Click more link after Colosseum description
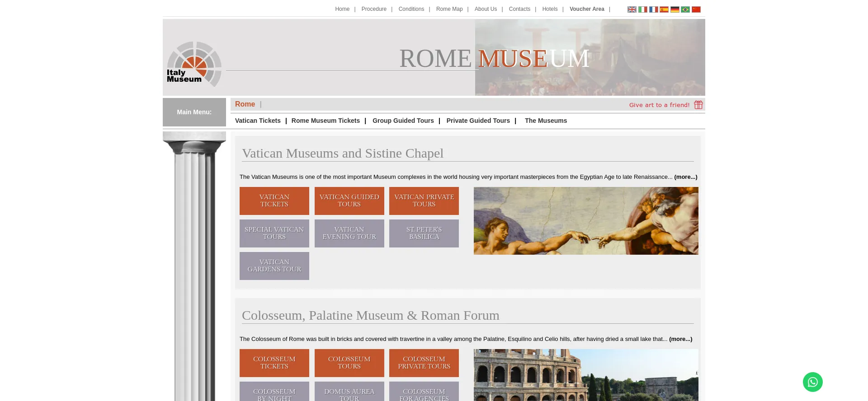The height and width of the screenshot is (401, 868). pos(681,339)
